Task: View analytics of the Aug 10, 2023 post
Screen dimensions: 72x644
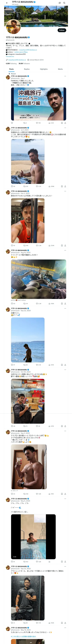Action: (49, 304)
